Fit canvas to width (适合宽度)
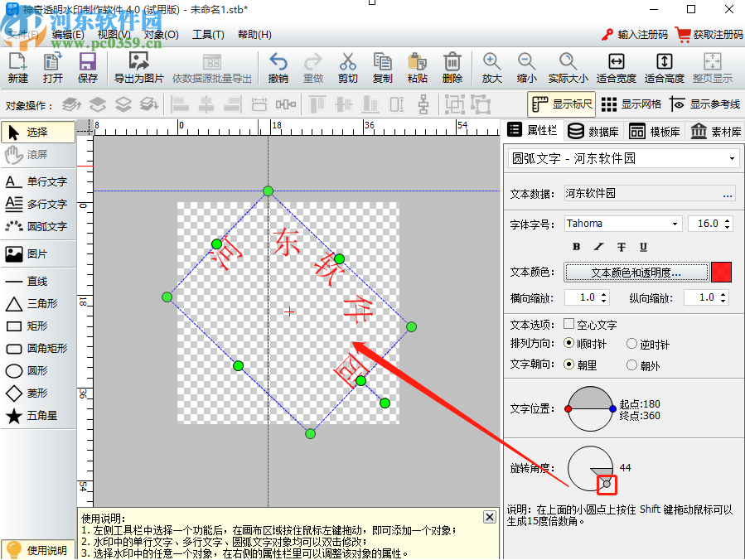745x560 pixels. (617, 68)
